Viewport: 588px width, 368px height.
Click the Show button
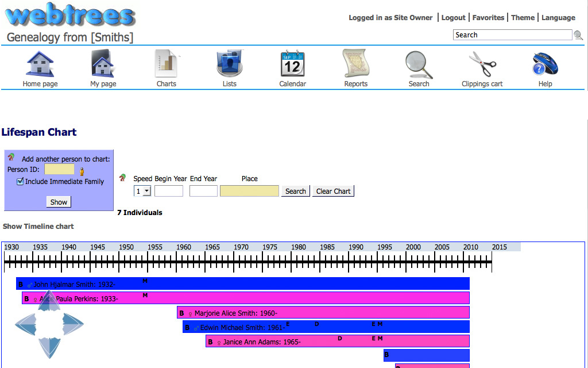tap(59, 202)
